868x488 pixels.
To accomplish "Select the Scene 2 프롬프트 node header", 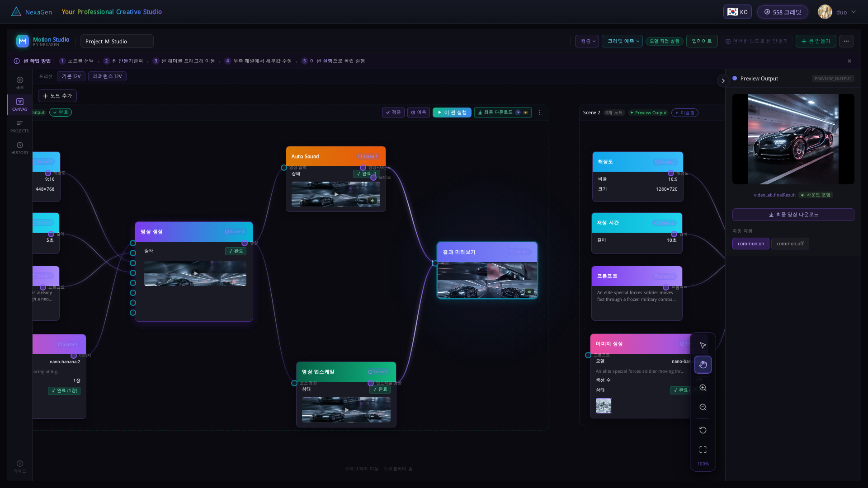I will pos(637,276).
